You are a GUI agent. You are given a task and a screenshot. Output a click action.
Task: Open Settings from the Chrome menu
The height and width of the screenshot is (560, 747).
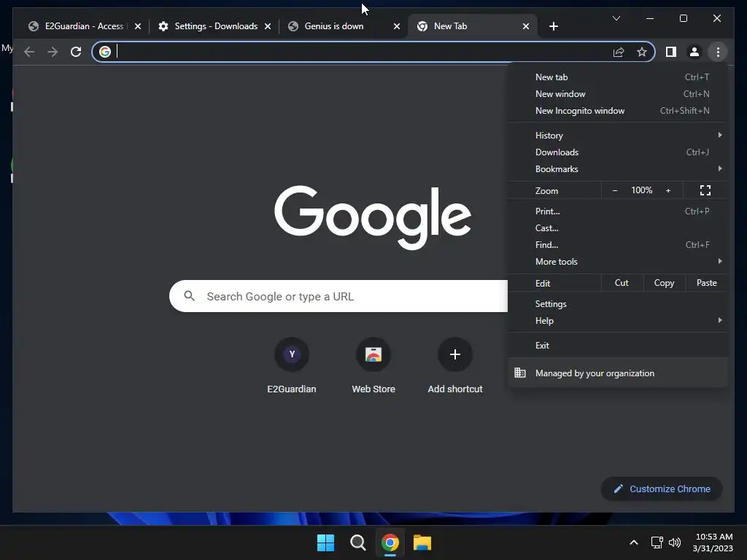click(617, 304)
